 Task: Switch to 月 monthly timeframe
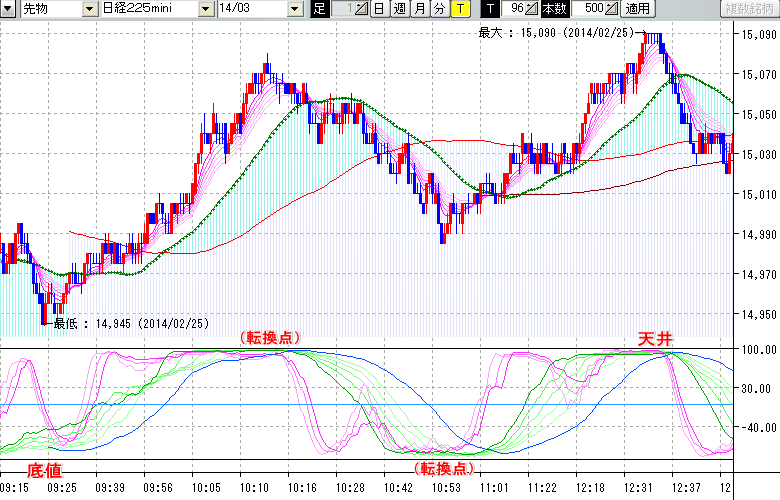point(419,9)
